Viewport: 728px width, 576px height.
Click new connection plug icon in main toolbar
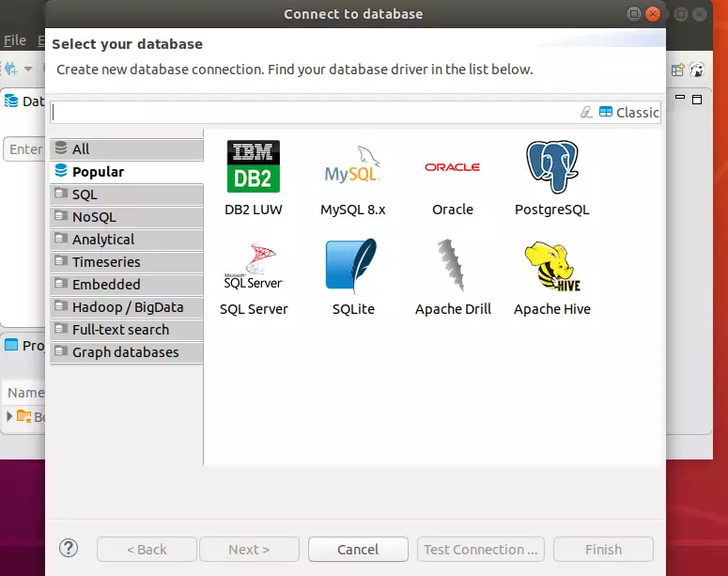point(11,70)
